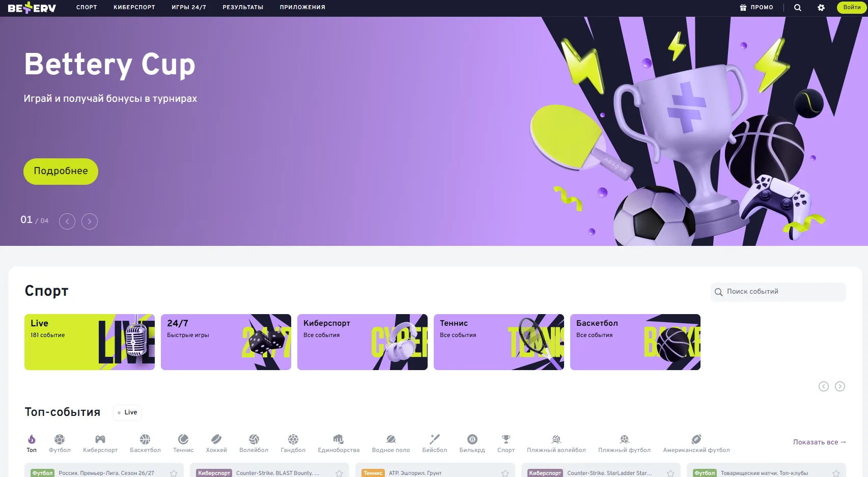Click the Футбол tag on Товарищеские матчи card
The width and height of the screenshot is (868, 477).
[x=705, y=473]
